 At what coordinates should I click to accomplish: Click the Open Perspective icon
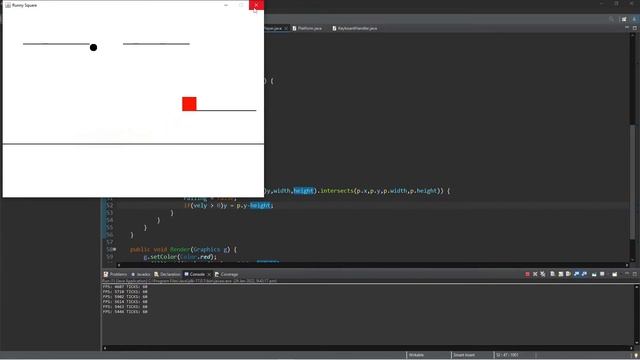pos(624,19)
